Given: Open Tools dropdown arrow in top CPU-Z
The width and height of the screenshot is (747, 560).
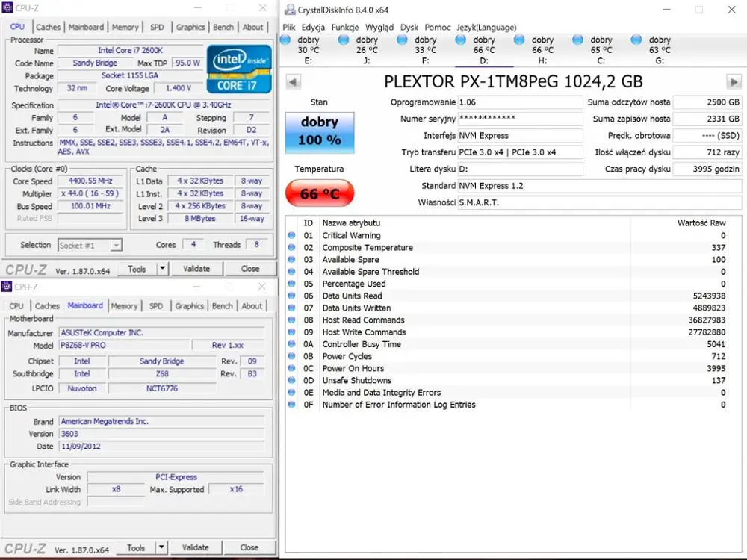Looking at the screenshot, I should tap(162, 269).
